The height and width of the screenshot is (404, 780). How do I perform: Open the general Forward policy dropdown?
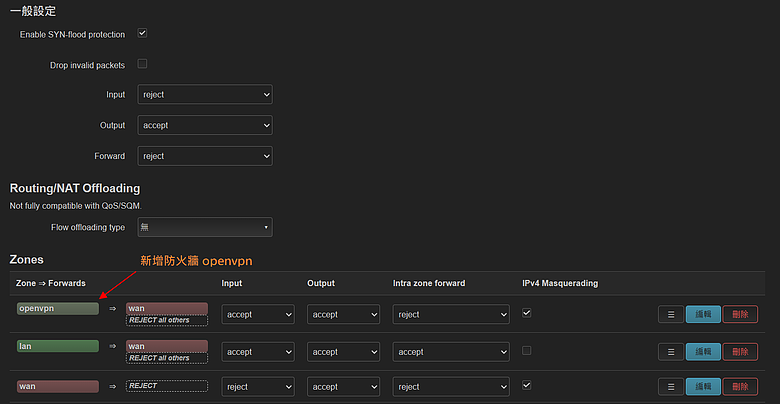205,156
